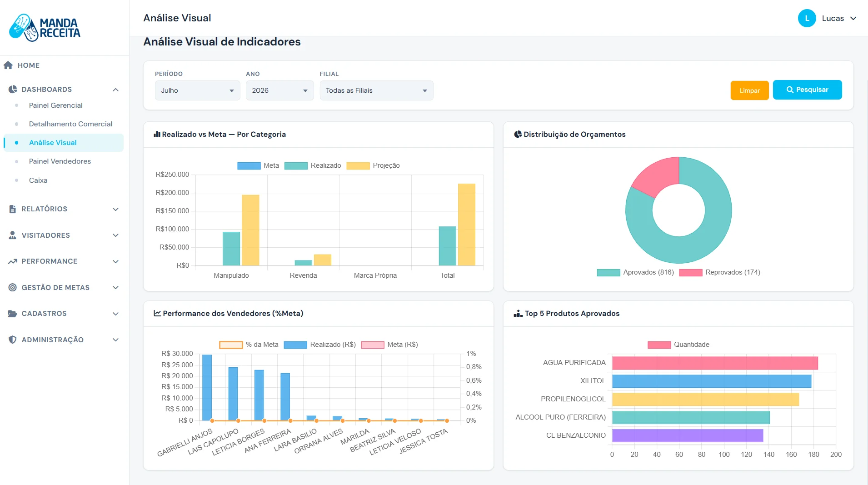
Task: Click the Dashboards pie chart icon
Action: tap(13, 89)
